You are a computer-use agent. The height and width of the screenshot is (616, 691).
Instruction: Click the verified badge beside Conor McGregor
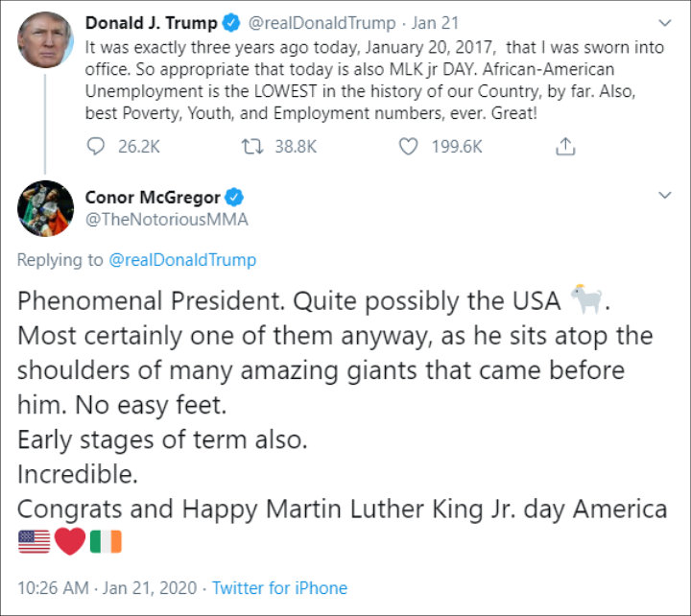(234, 197)
